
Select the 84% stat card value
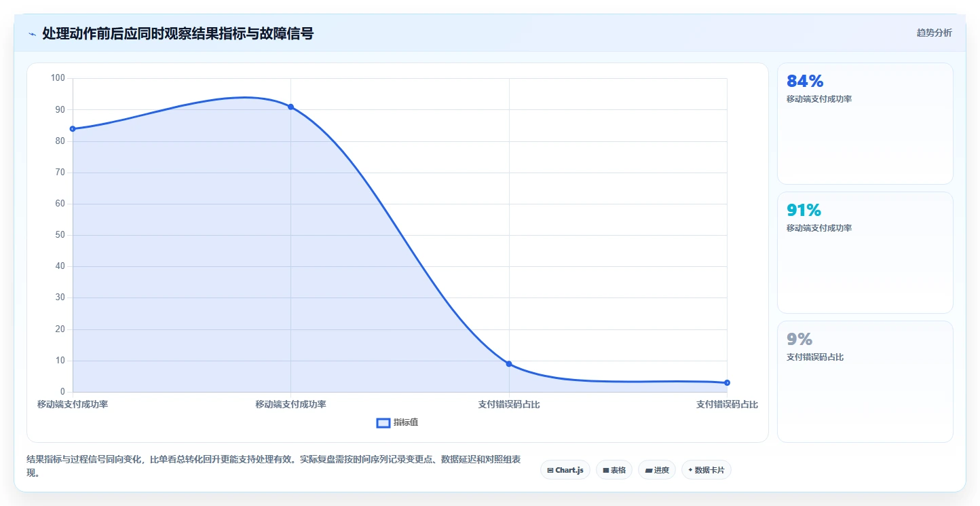tap(805, 81)
